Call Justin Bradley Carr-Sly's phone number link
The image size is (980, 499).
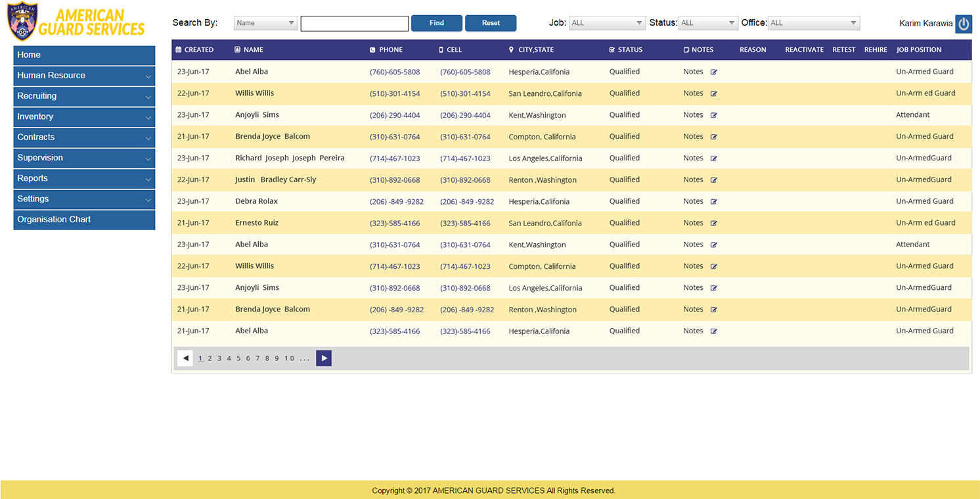(395, 180)
